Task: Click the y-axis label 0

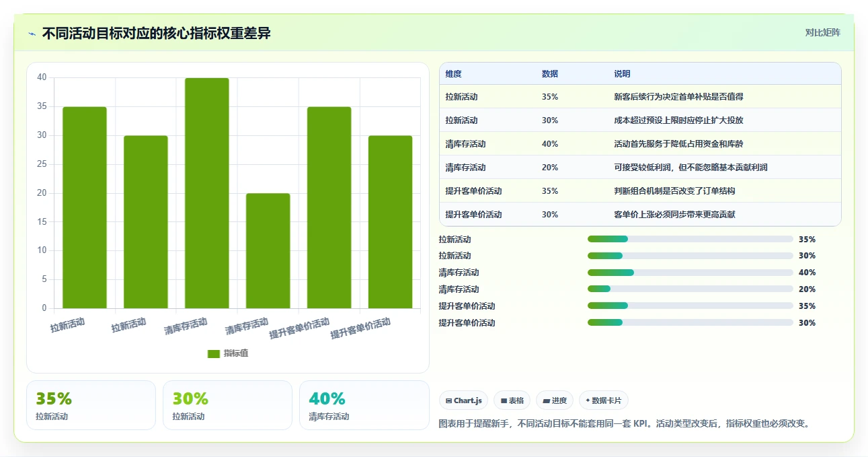Action: [44, 308]
